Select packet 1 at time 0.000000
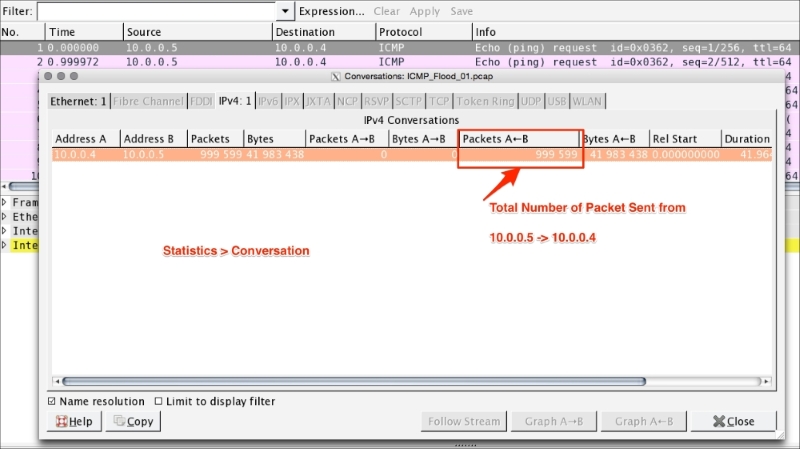The height and width of the screenshot is (449, 800). click(400, 48)
